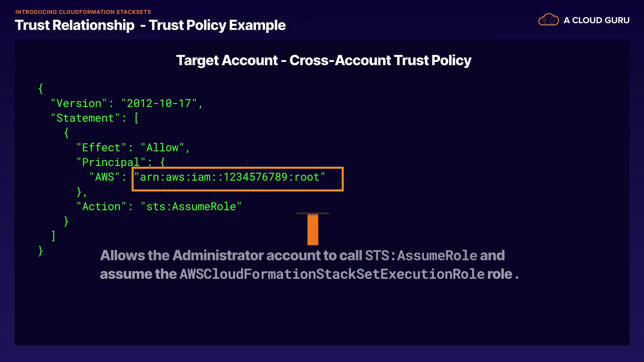Image resolution: width=644 pixels, height=362 pixels.
Task: Click the "Introducing CloudFormation StackSets" orange heading
Action: click(83, 12)
